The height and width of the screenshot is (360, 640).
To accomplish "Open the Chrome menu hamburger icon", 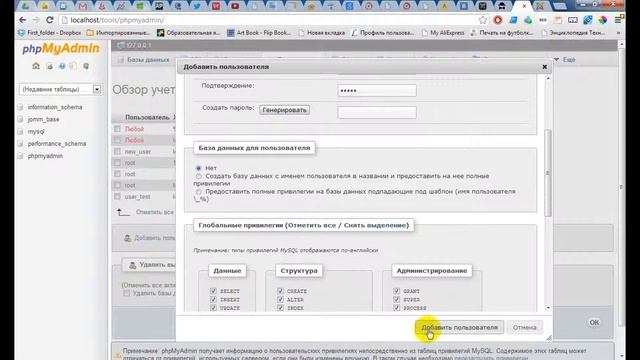I will coord(619,20).
